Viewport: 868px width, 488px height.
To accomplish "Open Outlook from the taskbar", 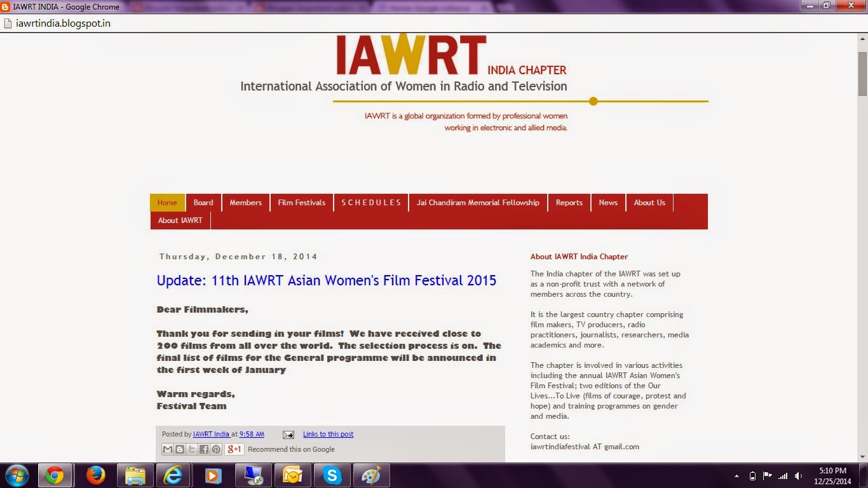I will click(292, 475).
